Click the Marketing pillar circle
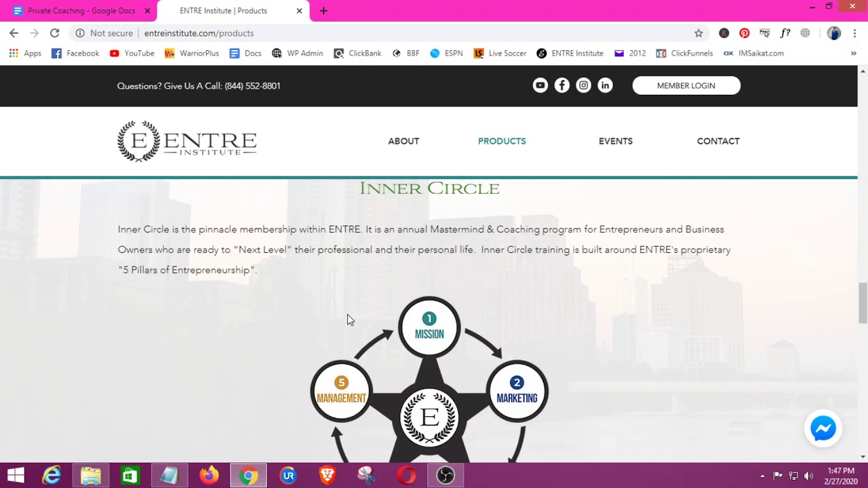Image resolution: width=868 pixels, height=488 pixels. point(517,391)
